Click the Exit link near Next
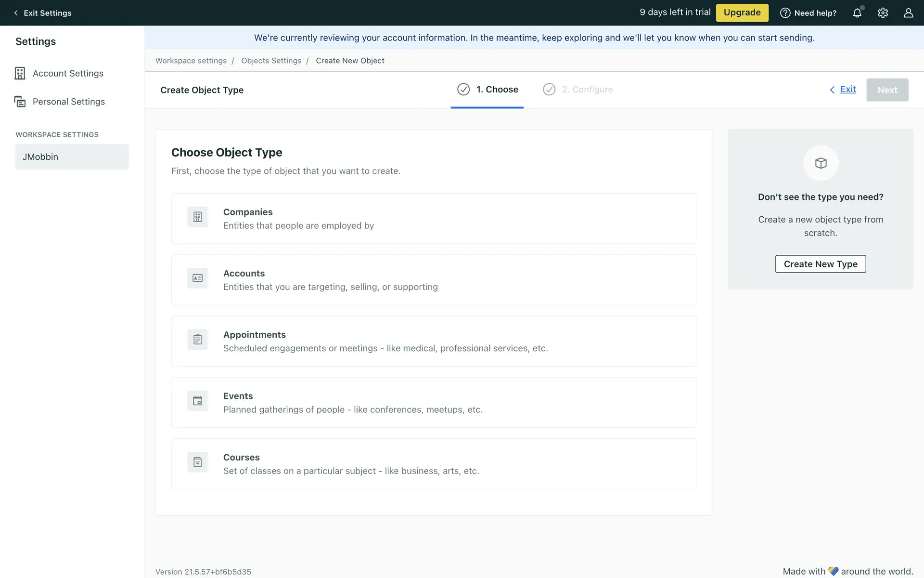Screen dimensions: 924x578 847,89
